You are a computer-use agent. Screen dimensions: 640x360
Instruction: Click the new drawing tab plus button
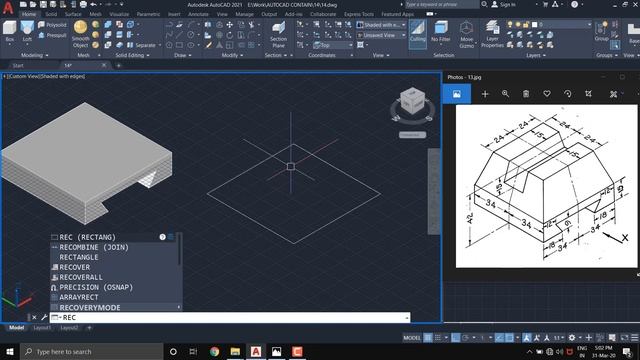point(119,65)
